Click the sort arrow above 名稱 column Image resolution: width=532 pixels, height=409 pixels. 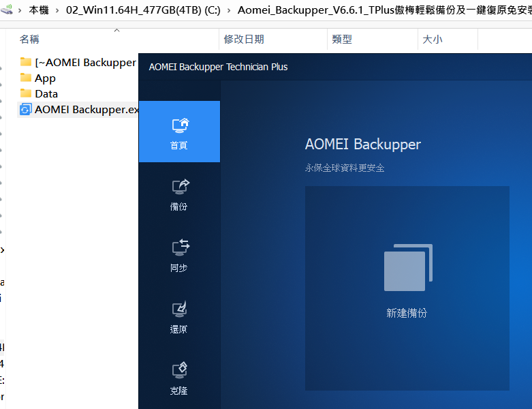(116, 30)
